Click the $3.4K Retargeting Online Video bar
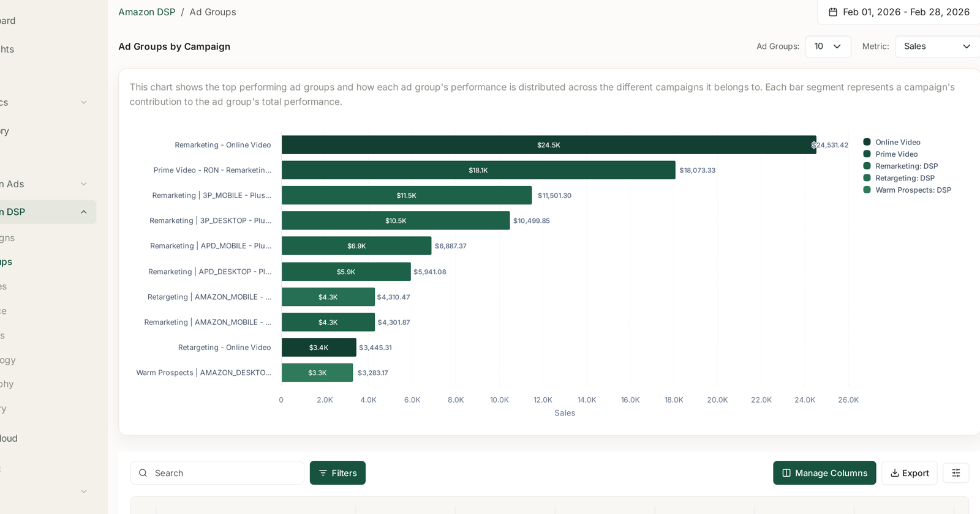 pos(318,348)
